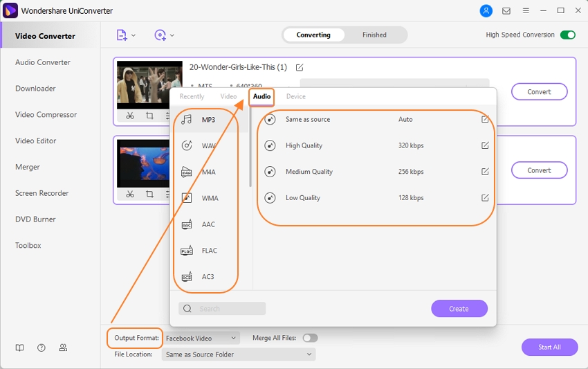The height and width of the screenshot is (369, 588).
Task: Open the Output Format dropdown
Action: coord(202,338)
